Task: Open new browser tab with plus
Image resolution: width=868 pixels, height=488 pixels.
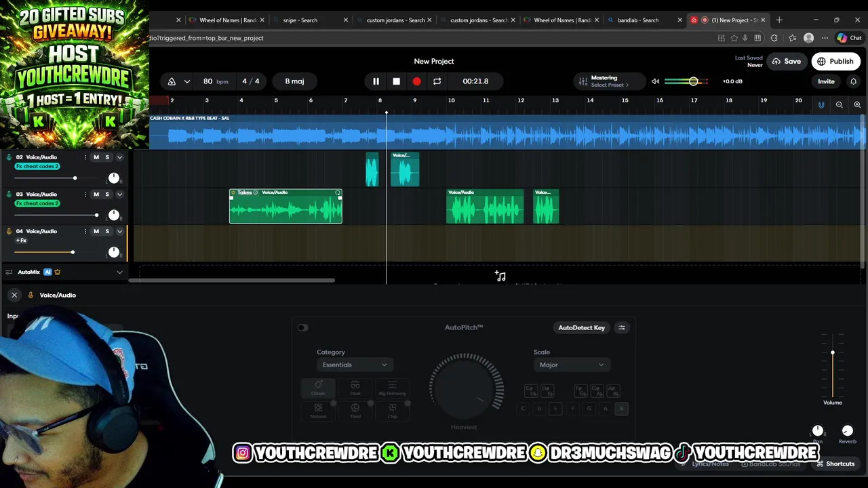Action: [779, 20]
